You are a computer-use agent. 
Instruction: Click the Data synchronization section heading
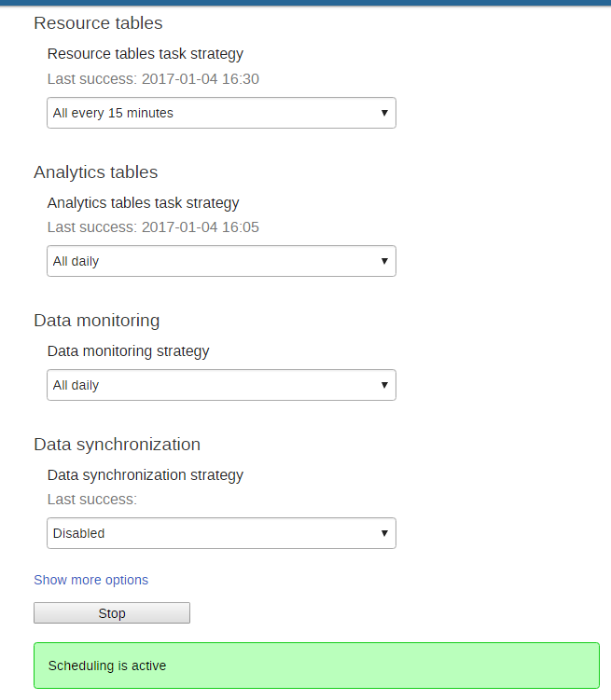click(x=117, y=444)
